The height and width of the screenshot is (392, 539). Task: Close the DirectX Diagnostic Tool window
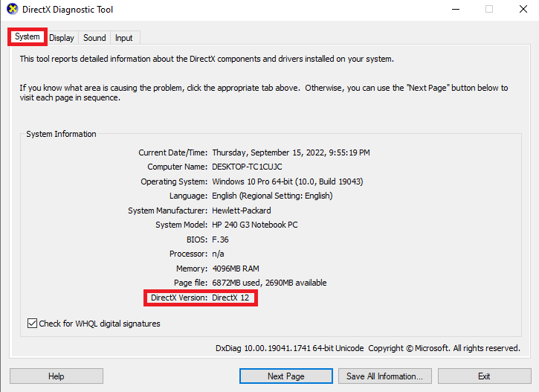click(x=523, y=9)
